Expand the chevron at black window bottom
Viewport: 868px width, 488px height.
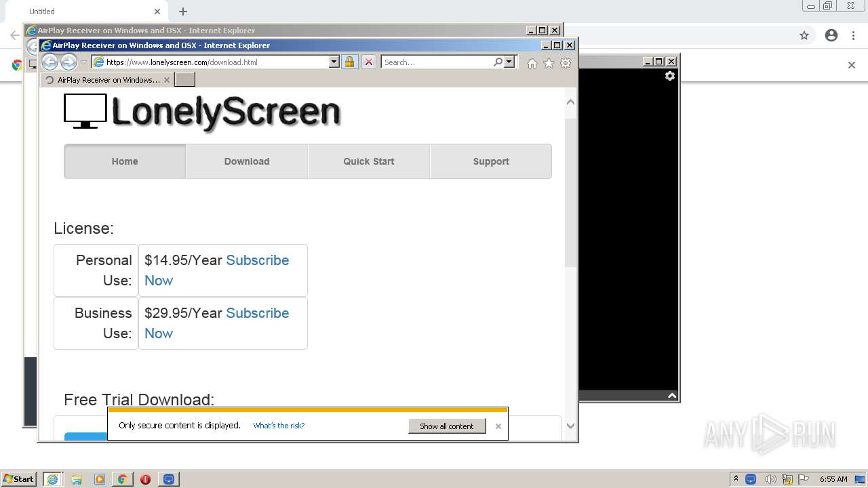click(672, 396)
